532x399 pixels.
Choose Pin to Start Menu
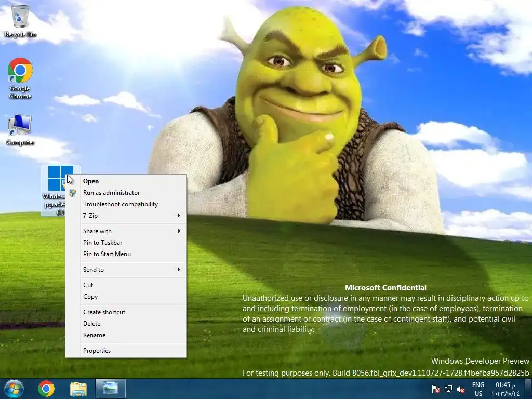[126, 254]
